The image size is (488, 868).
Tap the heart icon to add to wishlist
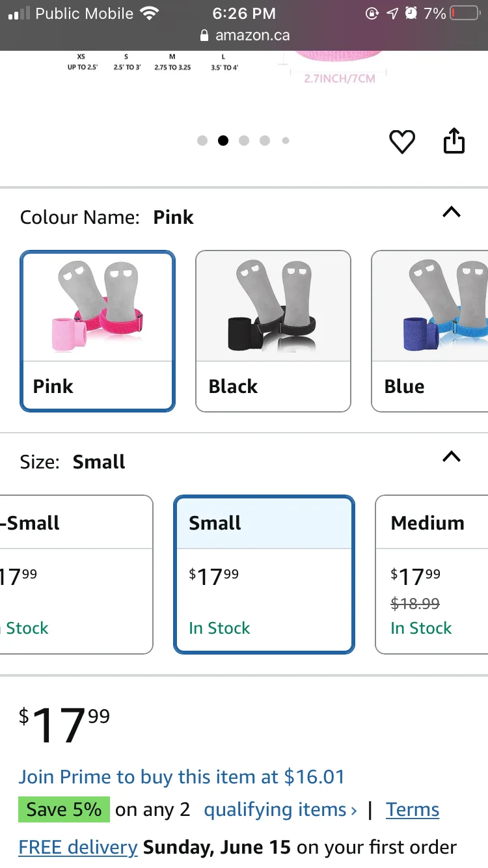(x=402, y=141)
